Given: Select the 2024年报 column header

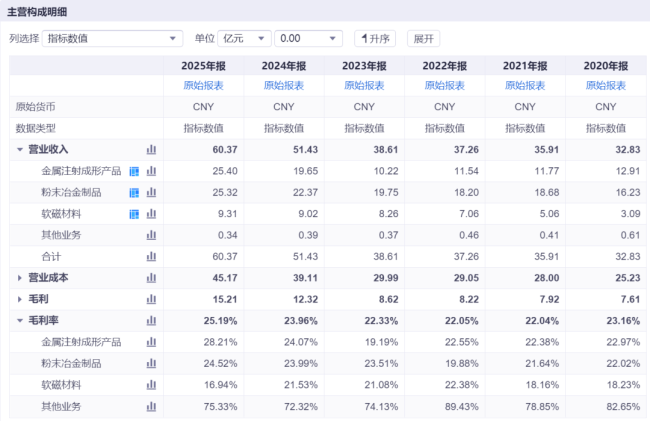Looking at the screenshot, I should pos(284,66).
